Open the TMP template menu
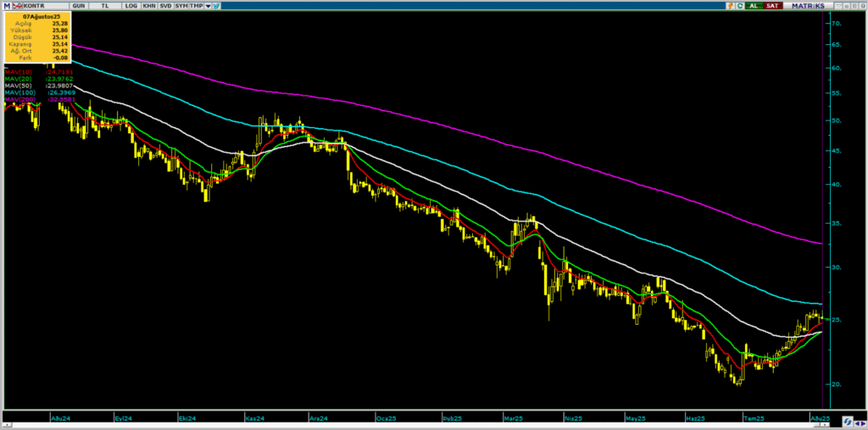 tap(197, 5)
